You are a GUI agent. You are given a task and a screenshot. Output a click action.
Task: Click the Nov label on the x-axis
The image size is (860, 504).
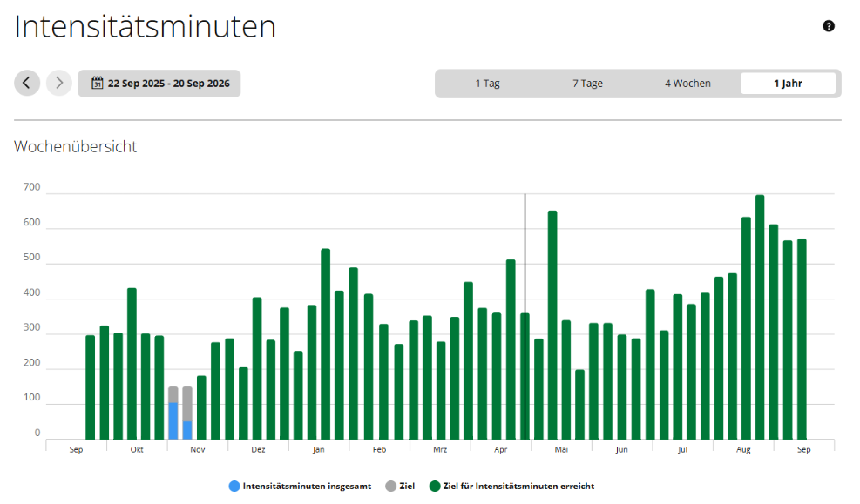198,449
